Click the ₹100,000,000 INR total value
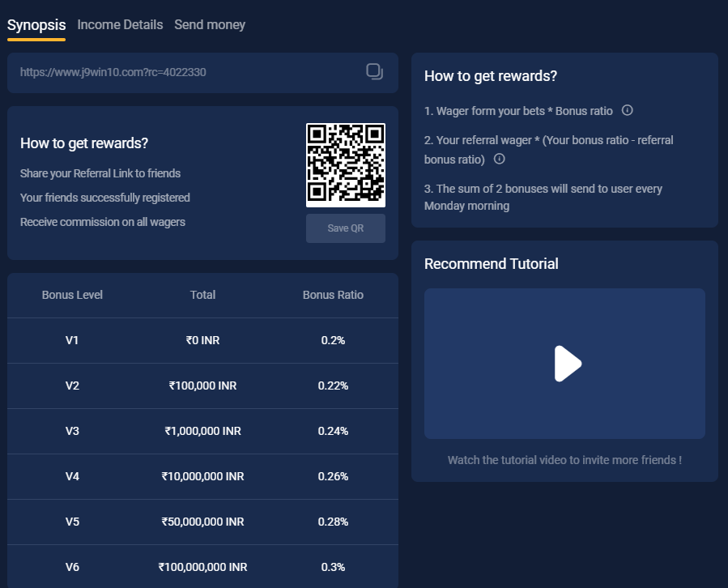 pos(202,567)
